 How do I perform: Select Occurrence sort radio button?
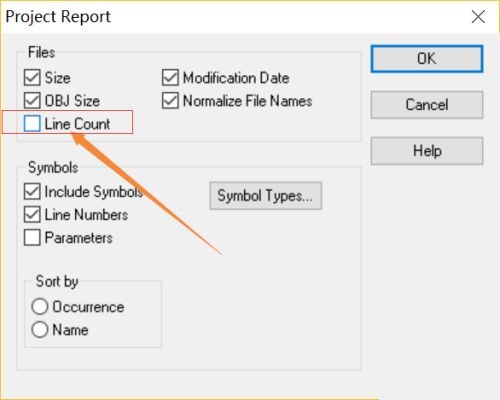point(40,307)
